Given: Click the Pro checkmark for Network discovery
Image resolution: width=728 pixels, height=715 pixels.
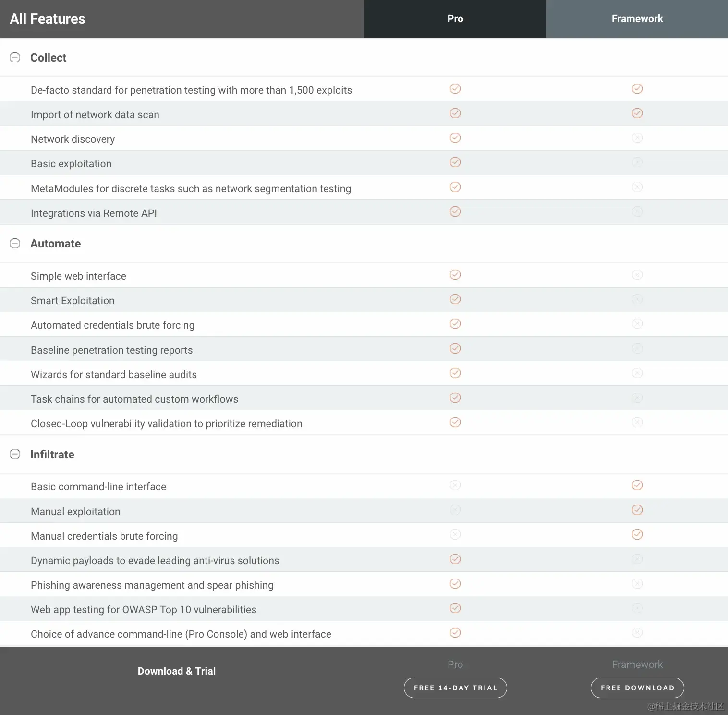Looking at the screenshot, I should click(x=455, y=138).
